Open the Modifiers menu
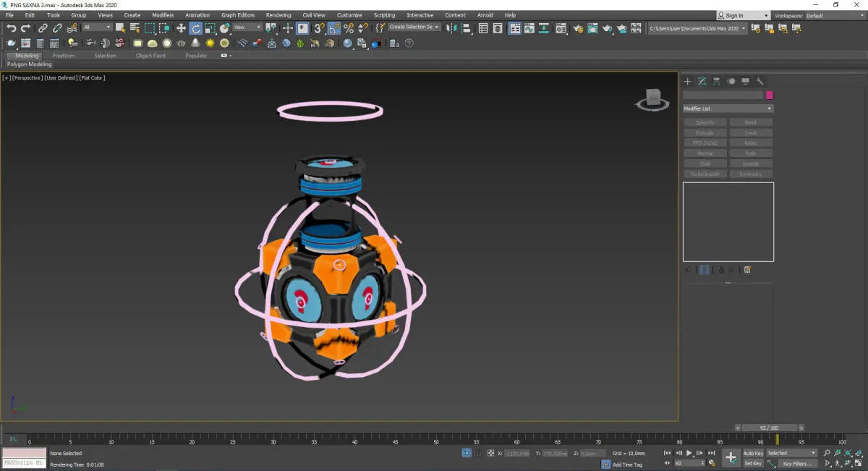Screen dimensions: 868x471 pos(163,15)
